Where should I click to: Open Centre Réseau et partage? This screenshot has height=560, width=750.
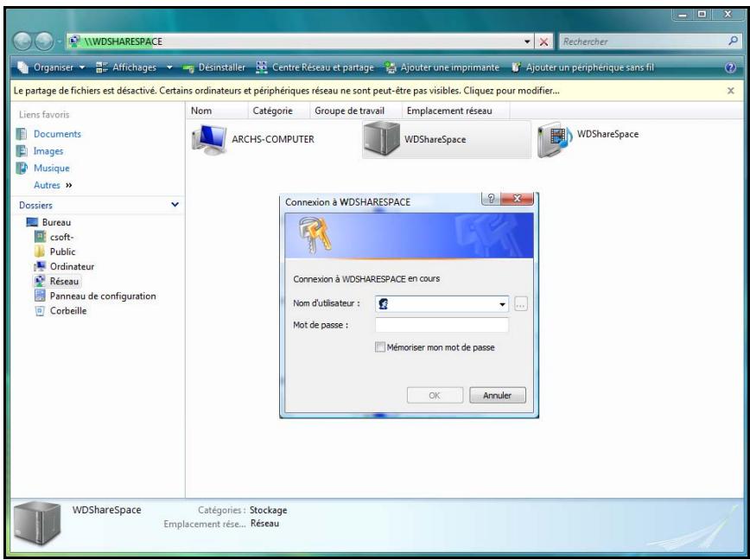pyautogui.click(x=315, y=67)
